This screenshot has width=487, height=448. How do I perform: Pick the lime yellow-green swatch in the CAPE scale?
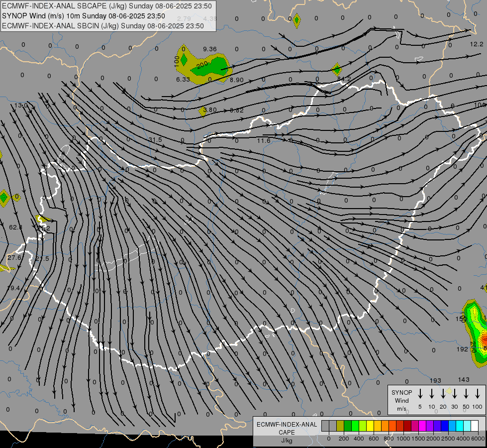click(363, 426)
